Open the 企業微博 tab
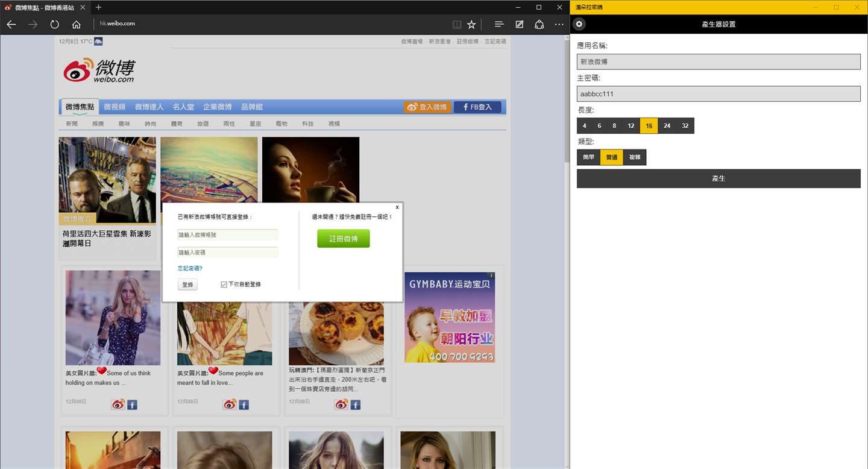868x469 pixels. (217, 107)
